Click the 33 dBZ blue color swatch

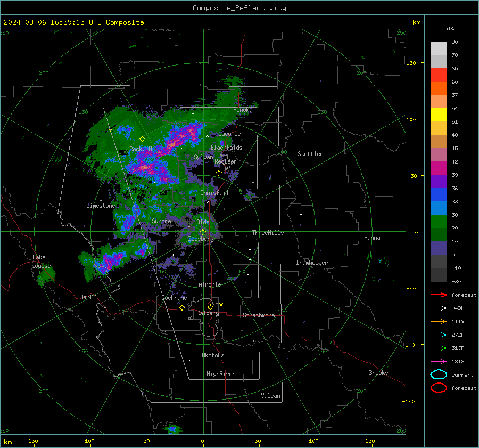(x=439, y=195)
